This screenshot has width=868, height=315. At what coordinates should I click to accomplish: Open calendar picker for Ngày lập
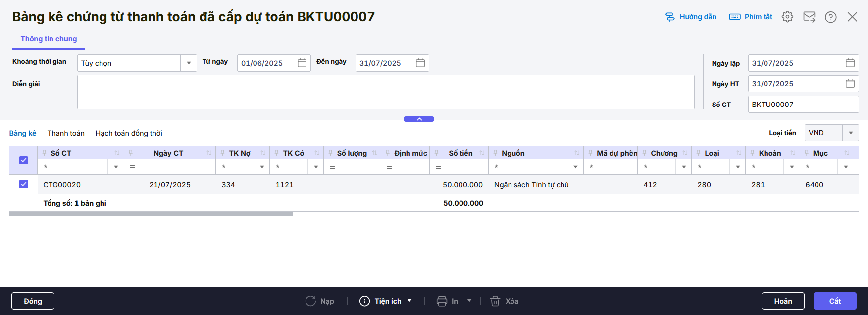(x=850, y=63)
